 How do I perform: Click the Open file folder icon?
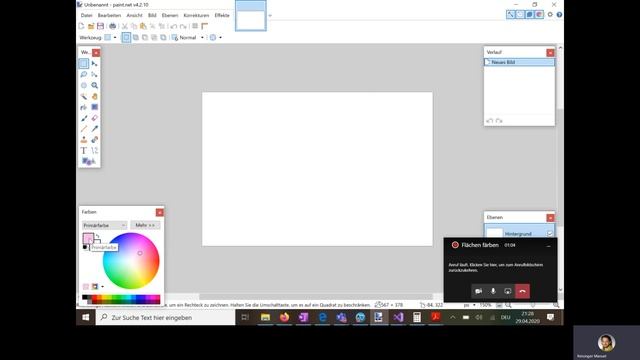pos(91,26)
